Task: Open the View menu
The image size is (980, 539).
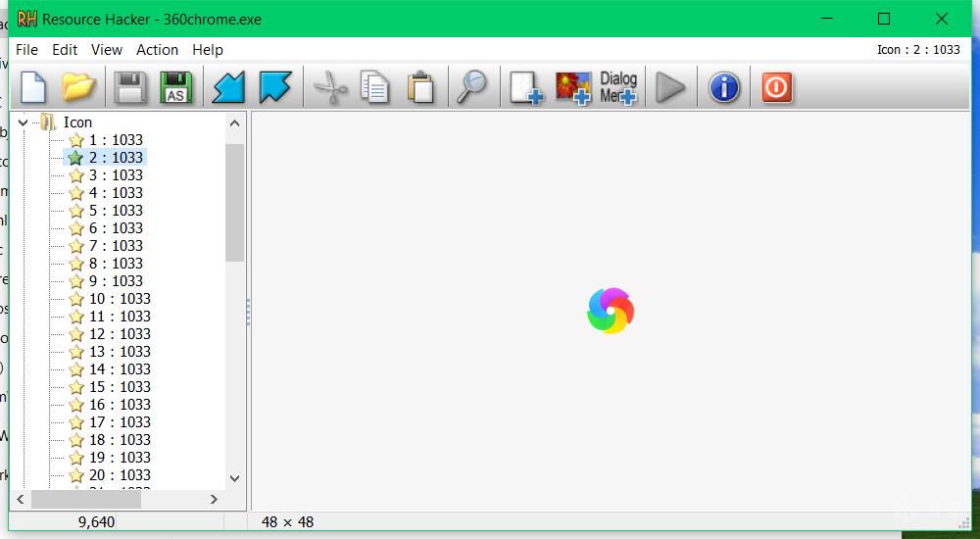Action: pyautogui.click(x=106, y=50)
